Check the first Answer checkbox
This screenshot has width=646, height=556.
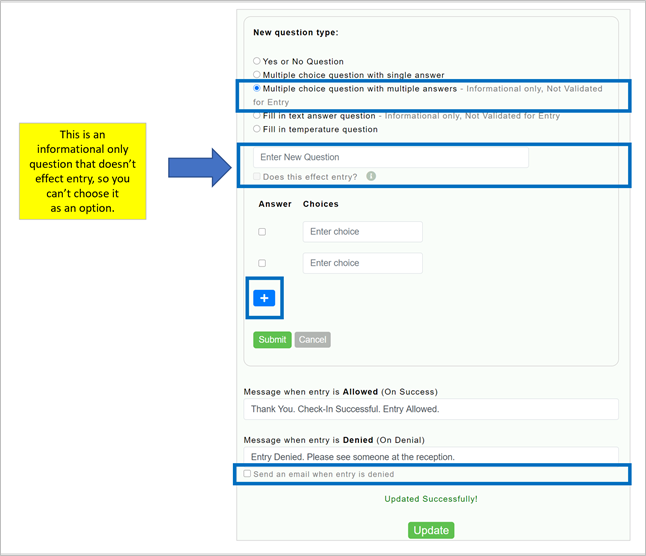coord(262,232)
